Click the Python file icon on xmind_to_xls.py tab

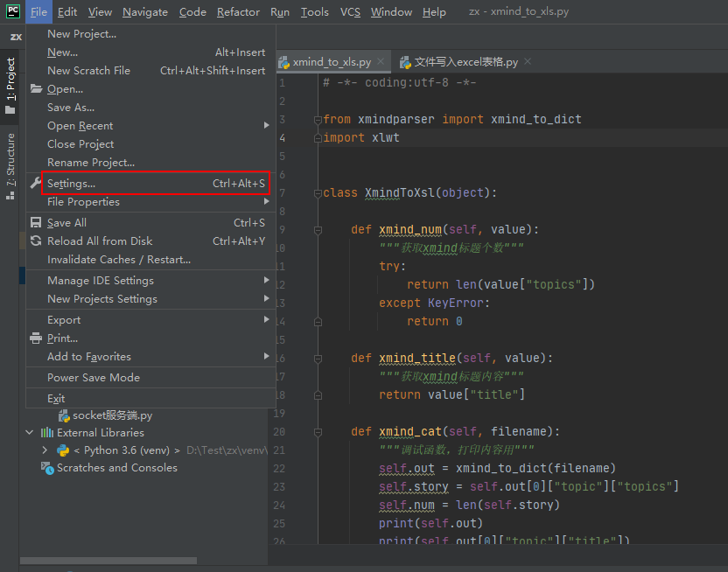(283, 62)
